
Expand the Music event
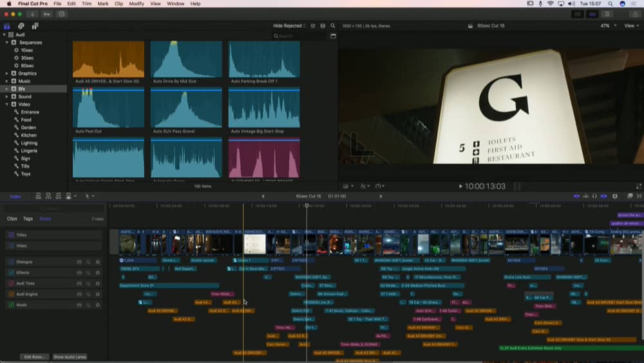[x=7, y=81]
